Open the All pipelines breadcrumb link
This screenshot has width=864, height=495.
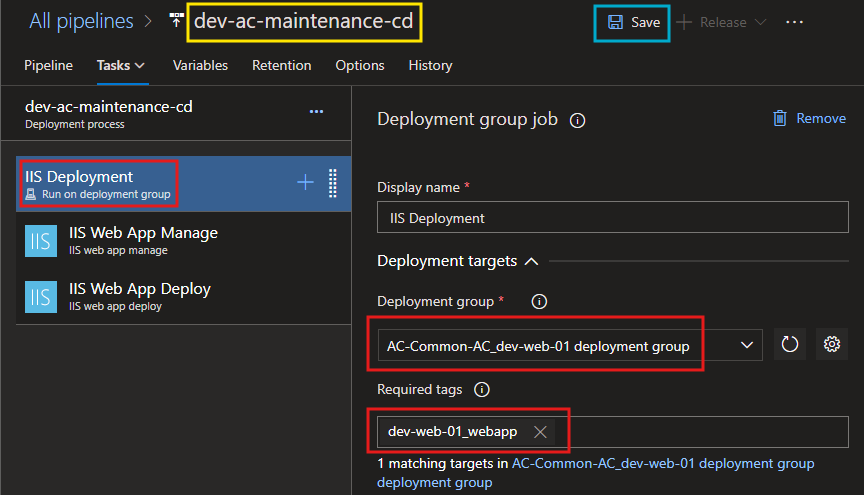(81, 21)
